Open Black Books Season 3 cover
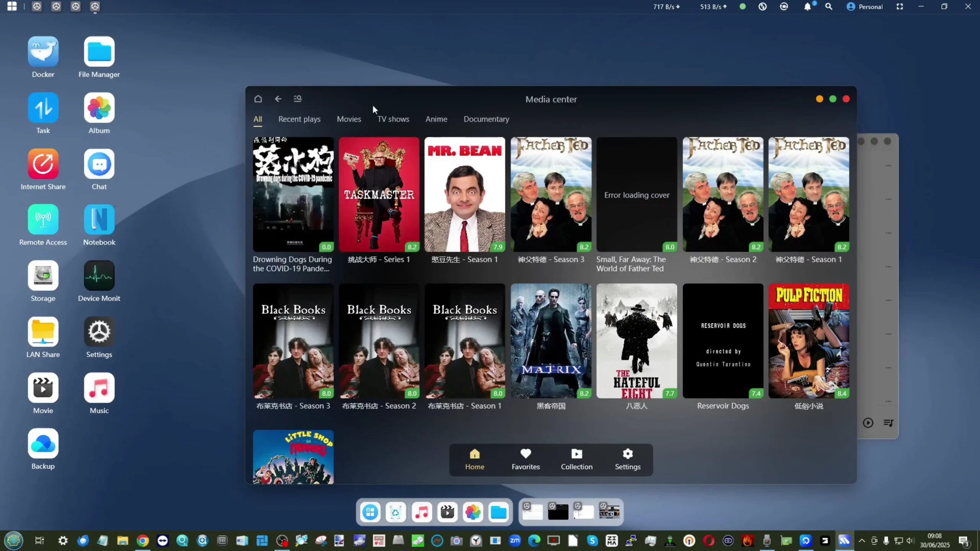The width and height of the screenshot is (980, 551). point(293,341)
